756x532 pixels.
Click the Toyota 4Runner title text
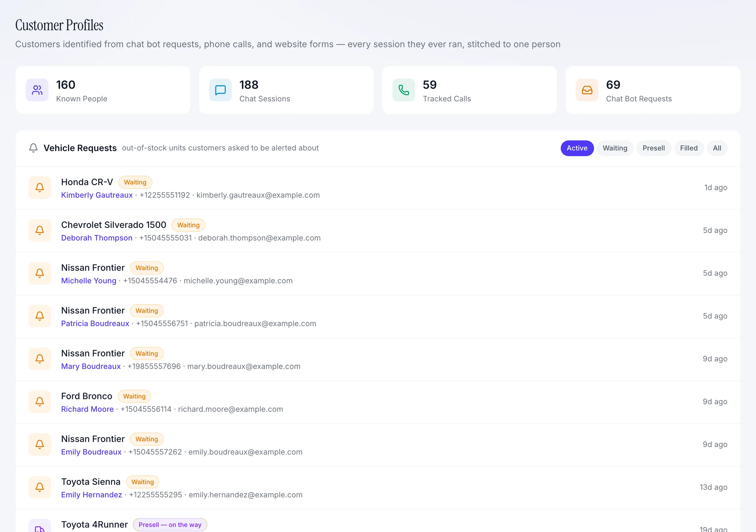pyautogui.click(x=94, y=524)
